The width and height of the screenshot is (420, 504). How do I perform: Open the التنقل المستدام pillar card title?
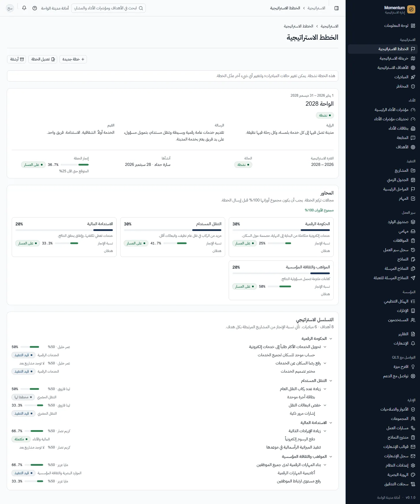[209, 224]
